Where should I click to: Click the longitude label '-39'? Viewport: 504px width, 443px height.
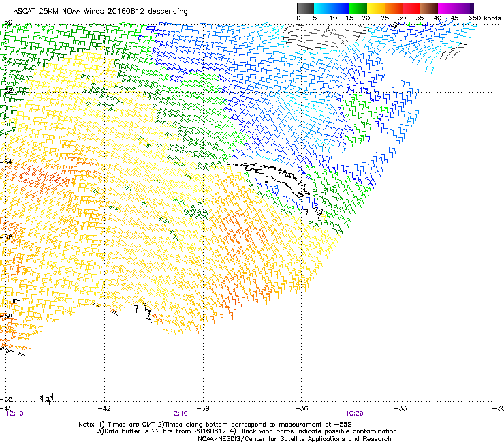coord(203,408)
